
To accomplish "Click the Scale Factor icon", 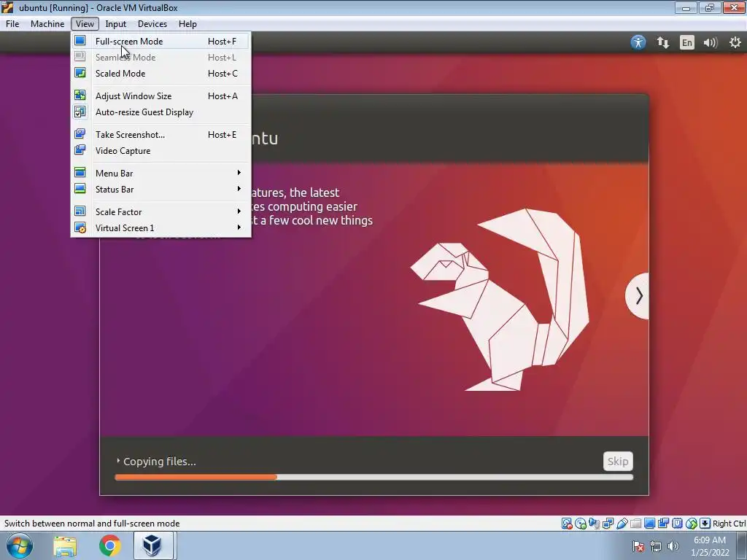I will (80, 211).
